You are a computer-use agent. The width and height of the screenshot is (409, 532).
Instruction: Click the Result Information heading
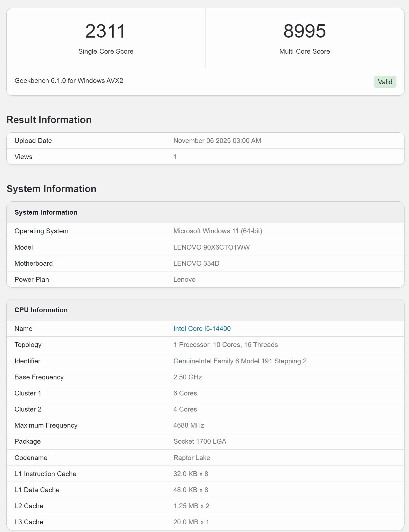[49, 120]
